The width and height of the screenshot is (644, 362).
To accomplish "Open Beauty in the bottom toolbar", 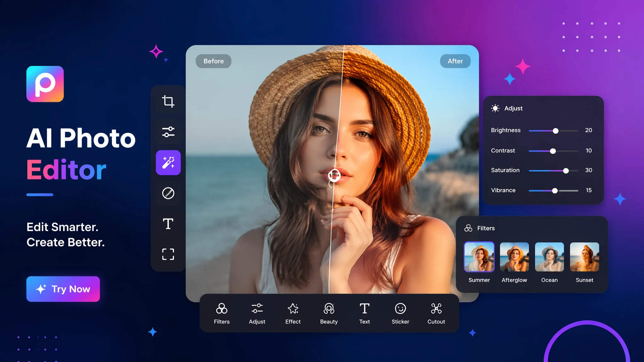I will [x=329, y=313].
